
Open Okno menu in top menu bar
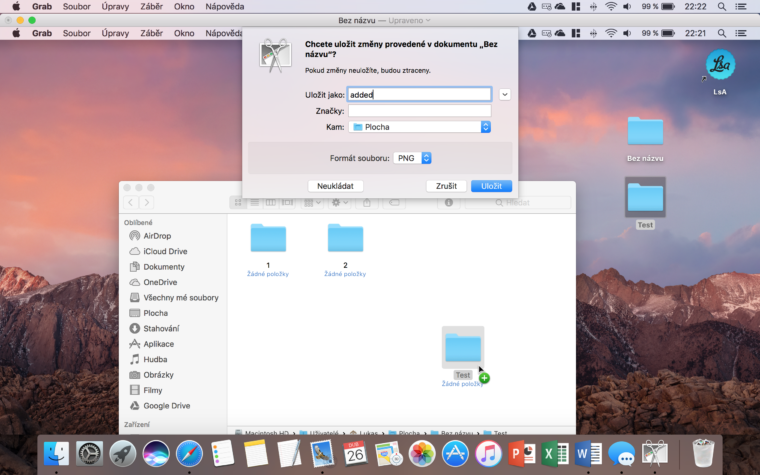184,7
